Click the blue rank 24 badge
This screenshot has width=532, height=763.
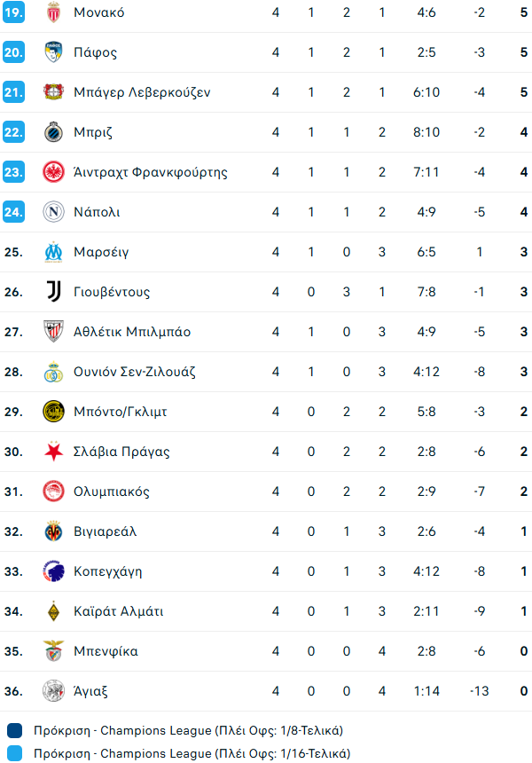pos(13,212)
